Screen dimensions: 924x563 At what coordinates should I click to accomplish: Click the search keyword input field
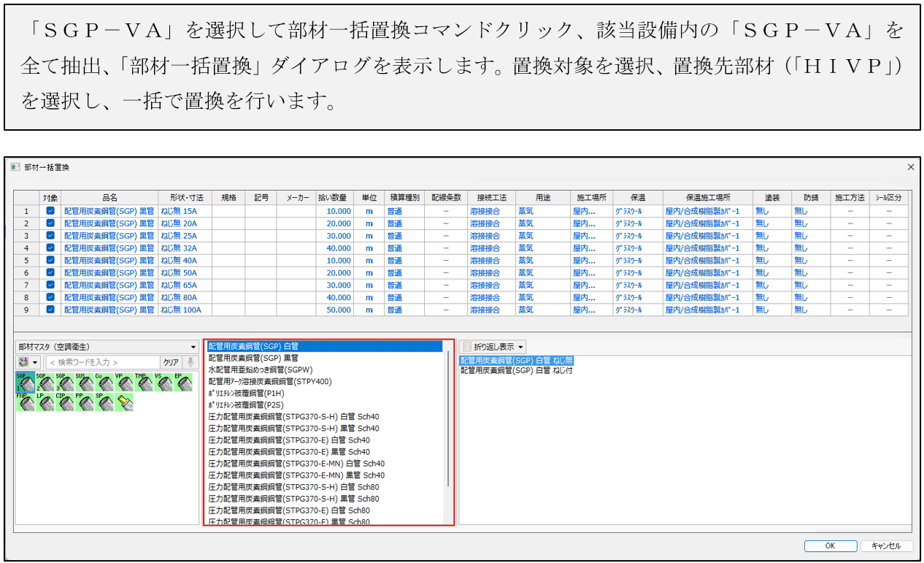coord(102,362)
